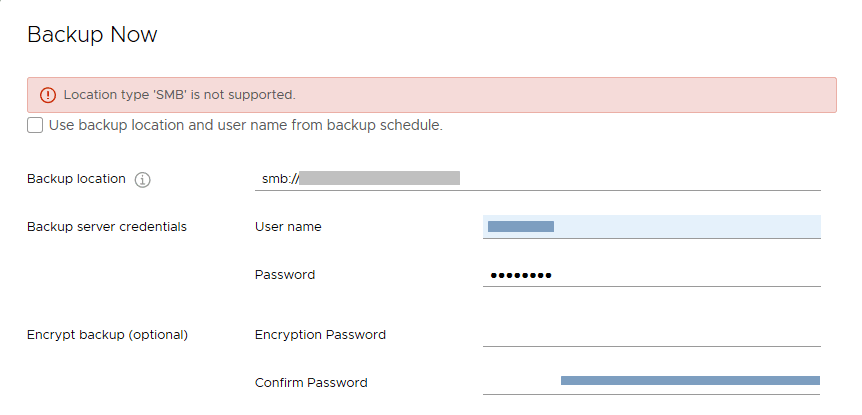The height and width of the screenshot is (415, 862).
Task: Click the Backup location label
Action: tap(76, 179)
